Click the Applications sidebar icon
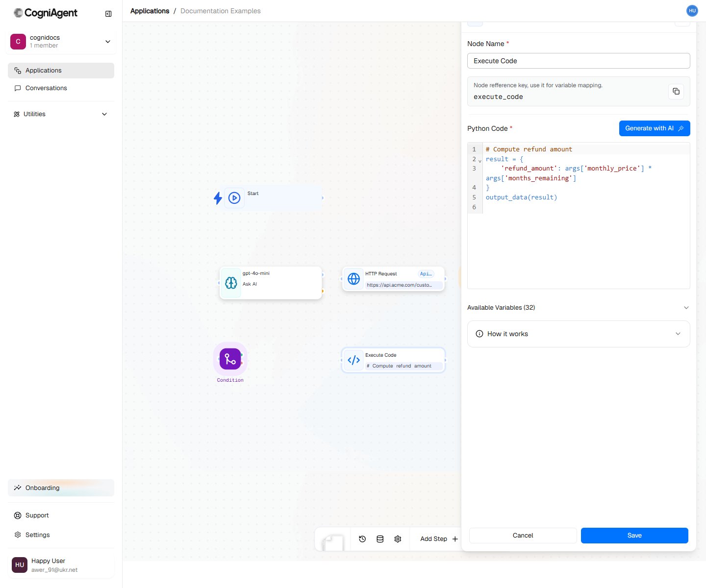The image size is (706, 588). [x=18, y=71]
